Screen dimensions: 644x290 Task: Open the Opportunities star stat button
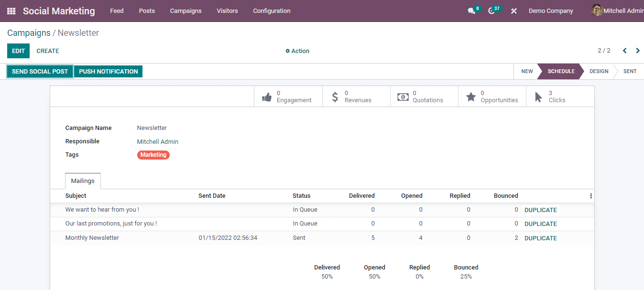click(492, 97)
